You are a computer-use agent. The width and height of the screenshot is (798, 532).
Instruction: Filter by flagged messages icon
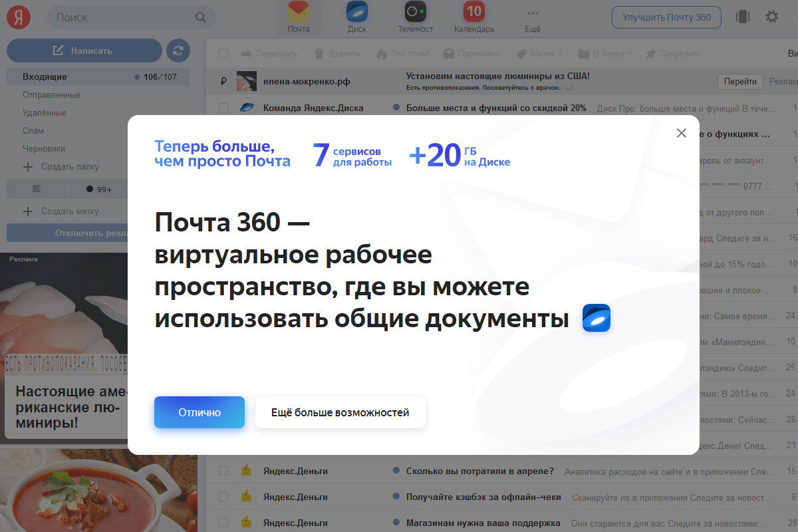tap(37, 189)
